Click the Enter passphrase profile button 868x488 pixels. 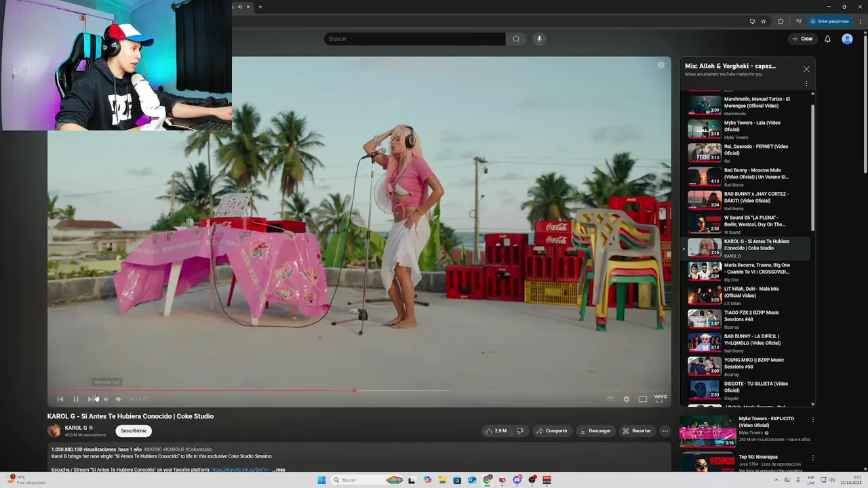(829, 21)
